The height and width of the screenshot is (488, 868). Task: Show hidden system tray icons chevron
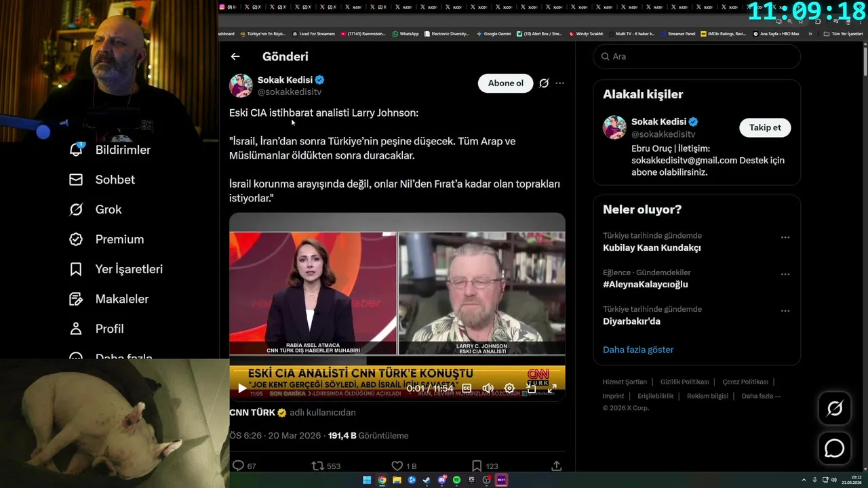coord(804,480)
